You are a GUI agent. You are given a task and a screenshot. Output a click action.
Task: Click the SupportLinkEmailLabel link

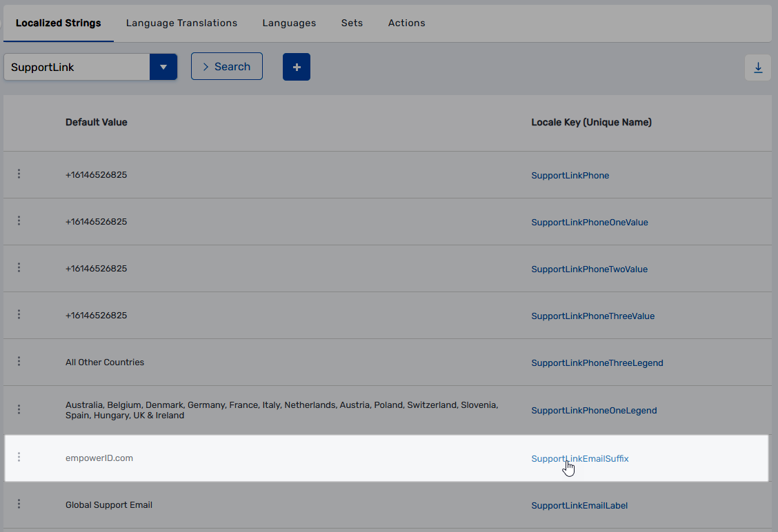click(x=579, y=506)
